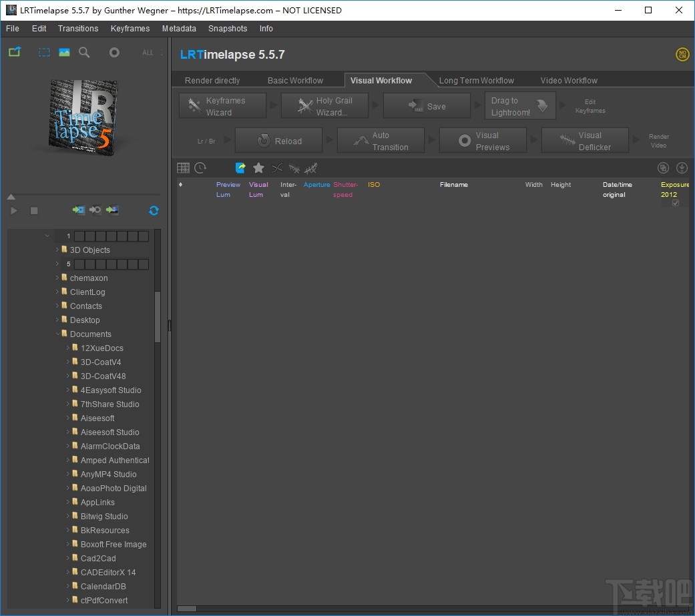Expand the 12XueDocs folder
Viewport: 695px width, 616px height.
[x=68, y=348]
